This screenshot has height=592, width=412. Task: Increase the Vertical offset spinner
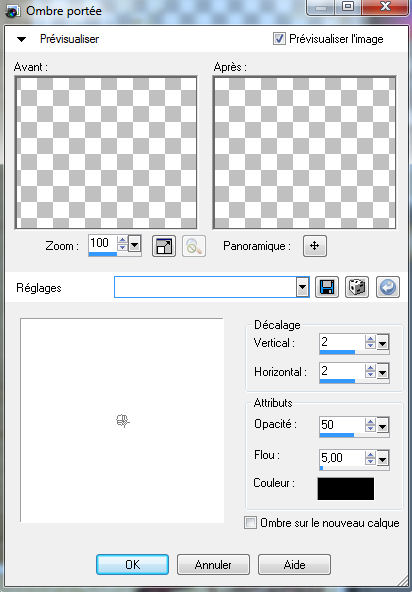pyautogui.click(x=370, y=339)
